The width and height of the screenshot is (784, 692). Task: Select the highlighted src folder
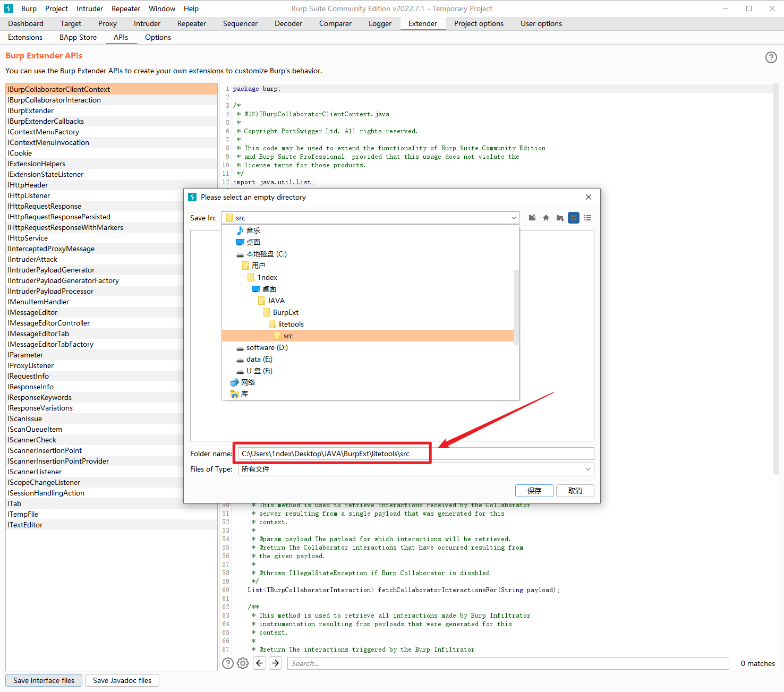[x=368, y=336]
